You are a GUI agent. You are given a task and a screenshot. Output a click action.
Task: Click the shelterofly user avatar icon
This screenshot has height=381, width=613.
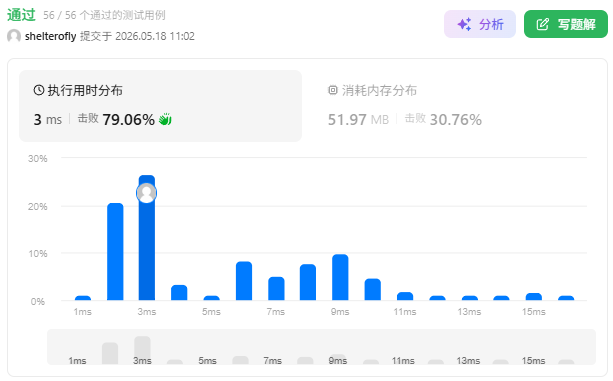[x=14, y=36]
